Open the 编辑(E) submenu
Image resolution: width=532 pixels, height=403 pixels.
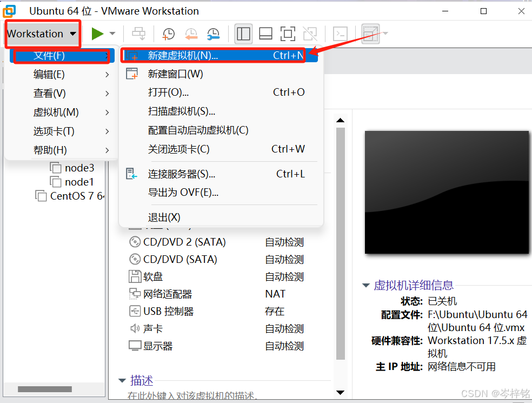point(62,74)
